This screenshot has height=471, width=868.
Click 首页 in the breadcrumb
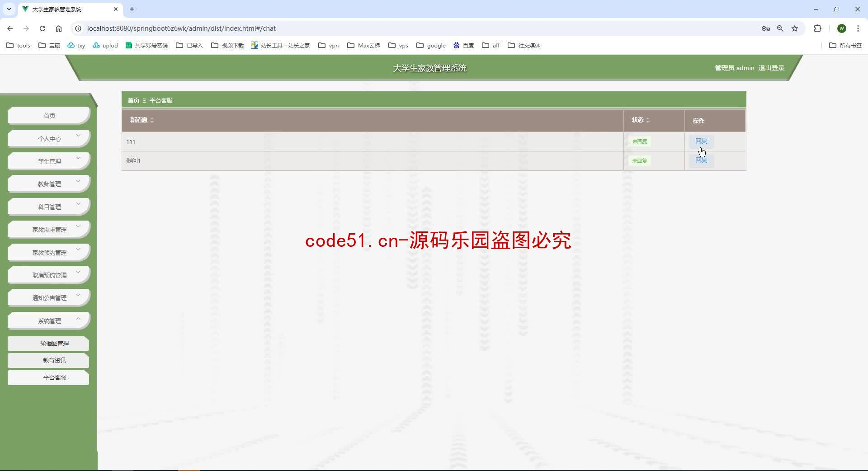[133, 100]
